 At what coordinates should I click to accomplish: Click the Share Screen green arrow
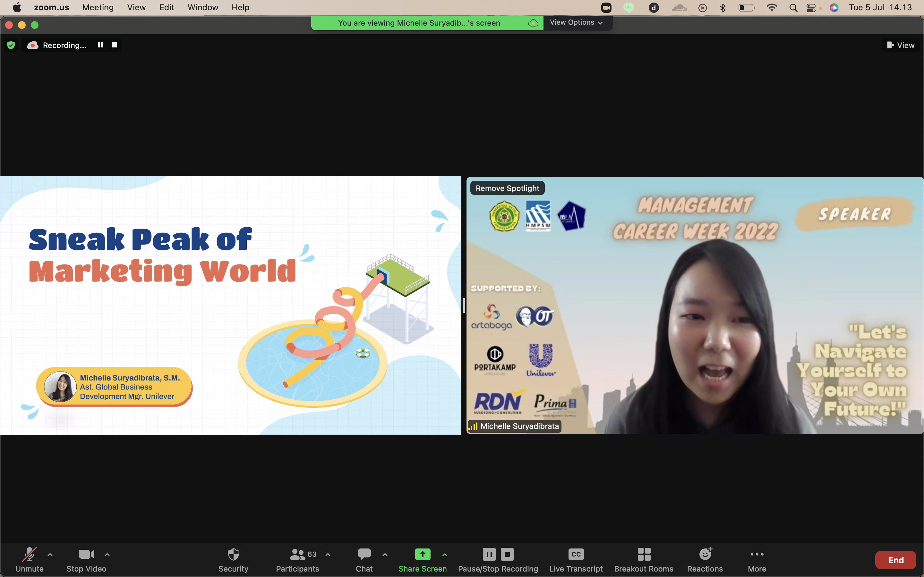(422, 555)
